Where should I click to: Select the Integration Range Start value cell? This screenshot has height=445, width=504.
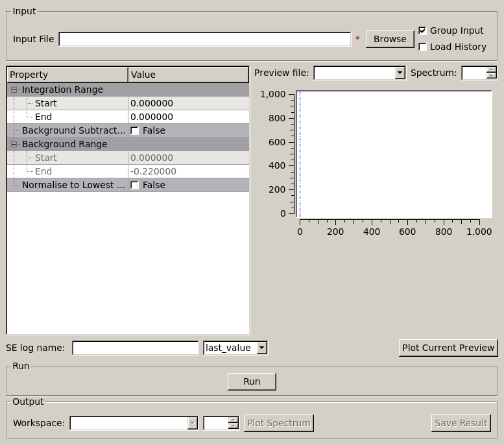coord(188,103)
